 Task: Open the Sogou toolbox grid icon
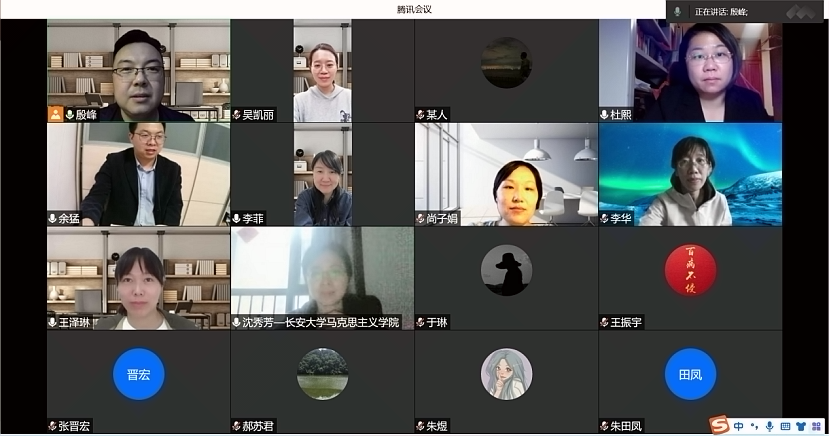[817, 426]
